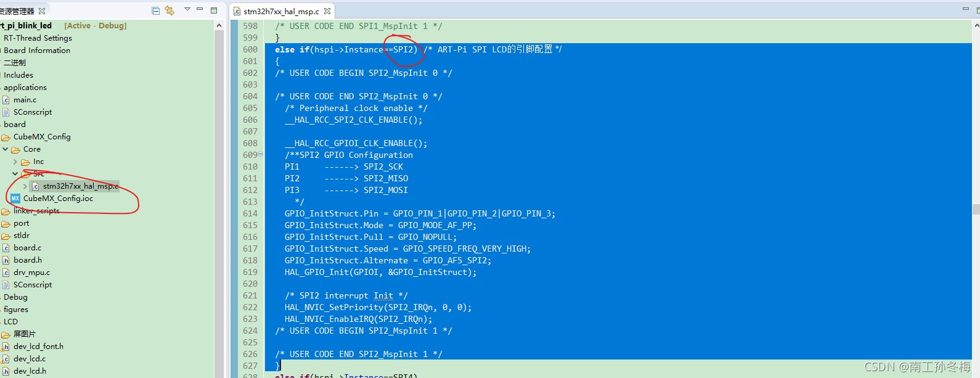Collapse all in project explorer

click(155, 10)
